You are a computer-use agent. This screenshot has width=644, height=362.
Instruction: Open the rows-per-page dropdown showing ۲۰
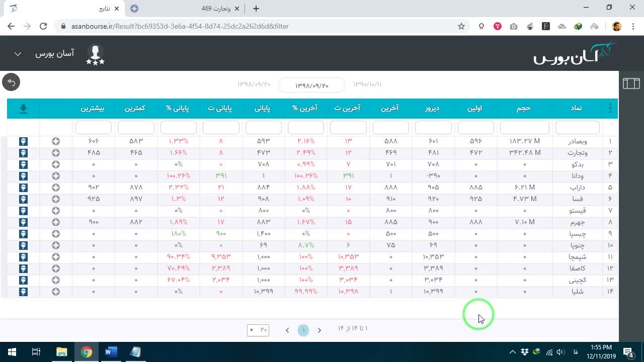tap(258, 330)
